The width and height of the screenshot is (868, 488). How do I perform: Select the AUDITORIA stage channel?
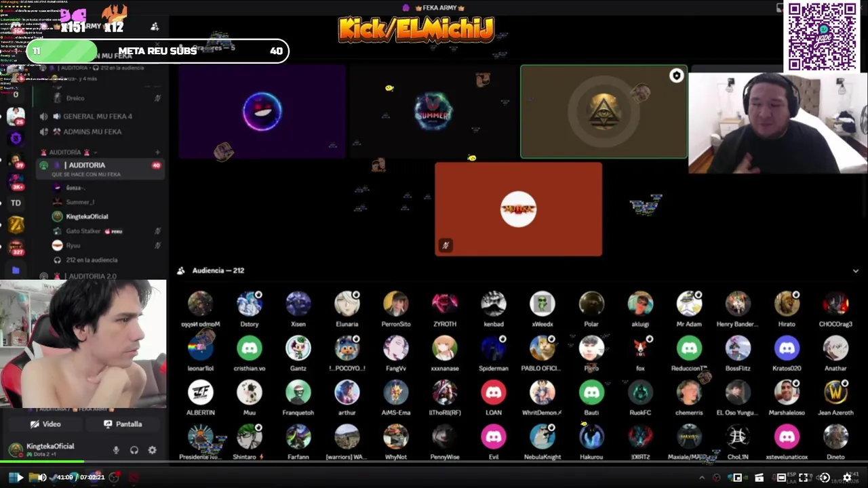point(102,169)
